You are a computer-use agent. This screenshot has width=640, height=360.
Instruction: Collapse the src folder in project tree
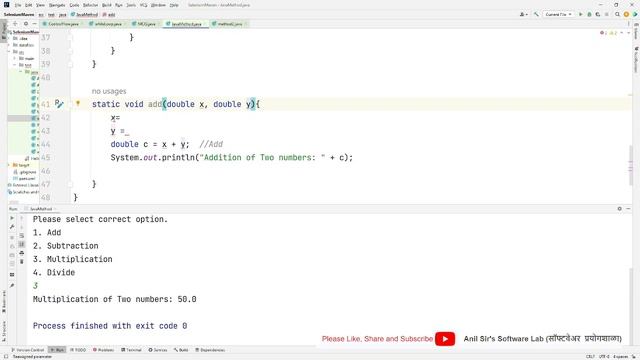[x=9, y=52]
